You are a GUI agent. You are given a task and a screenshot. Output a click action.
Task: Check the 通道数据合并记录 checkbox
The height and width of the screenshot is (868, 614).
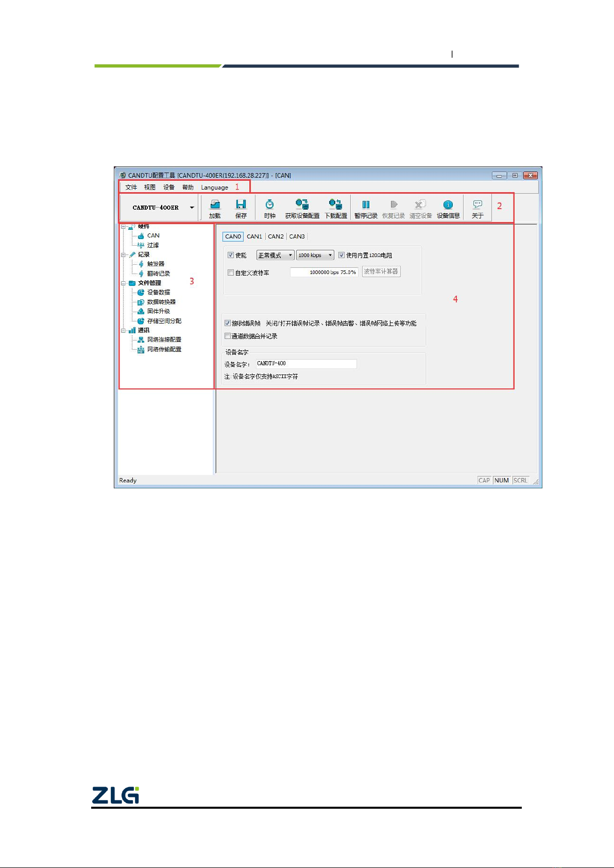(228, 336)
